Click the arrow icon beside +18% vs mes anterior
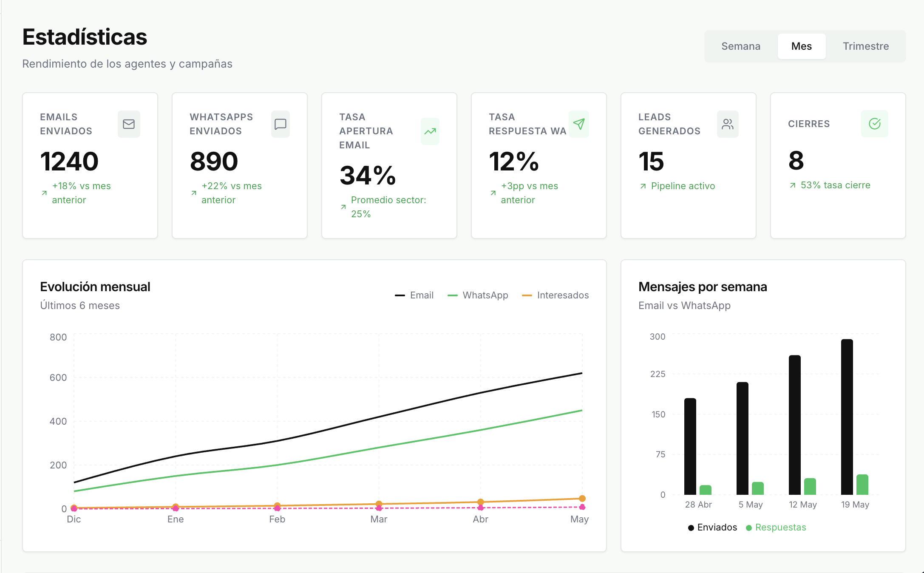This screenshot has height=573, width=924. 44,193
